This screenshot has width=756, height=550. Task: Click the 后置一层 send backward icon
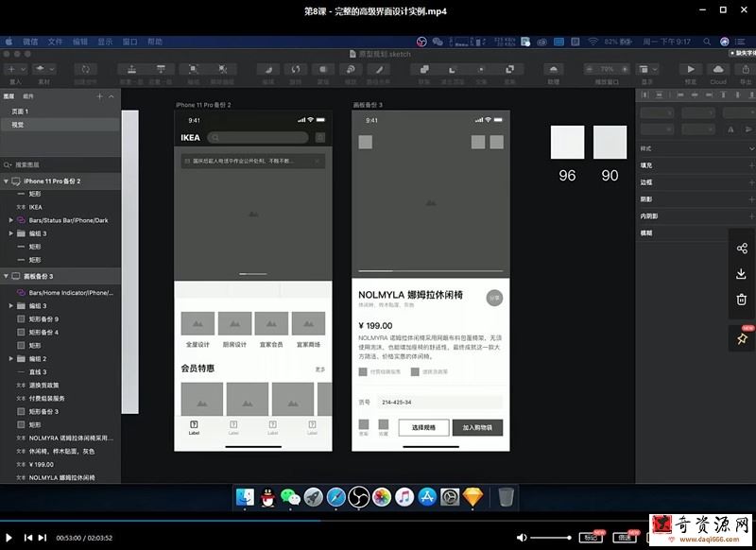(x=161, y=69)
